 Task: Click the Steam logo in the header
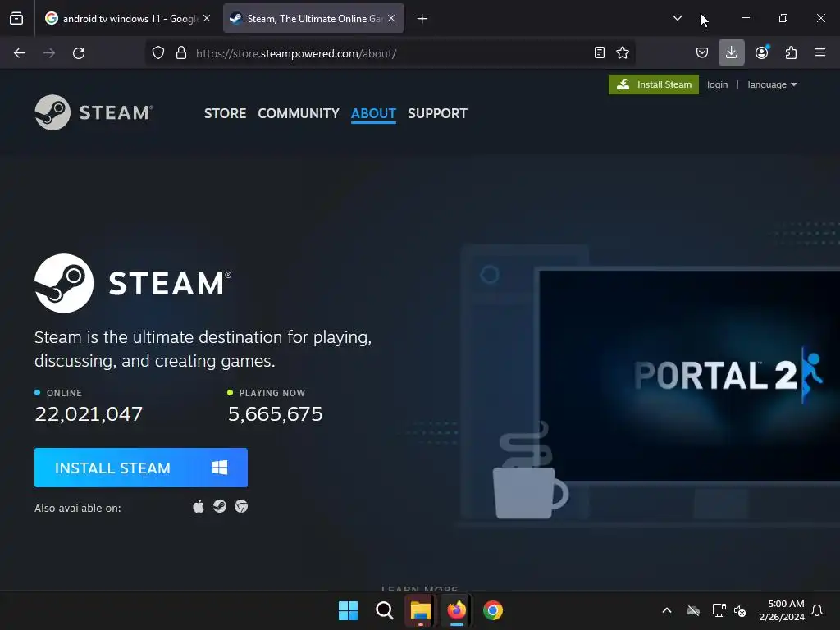click(94, 112)
